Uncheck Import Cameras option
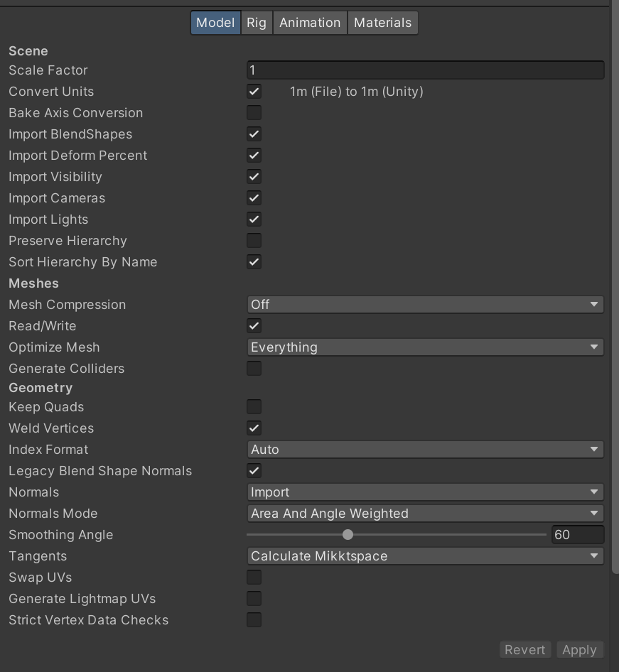The height and width of the screenshot is (672, 619). point(254,198)
